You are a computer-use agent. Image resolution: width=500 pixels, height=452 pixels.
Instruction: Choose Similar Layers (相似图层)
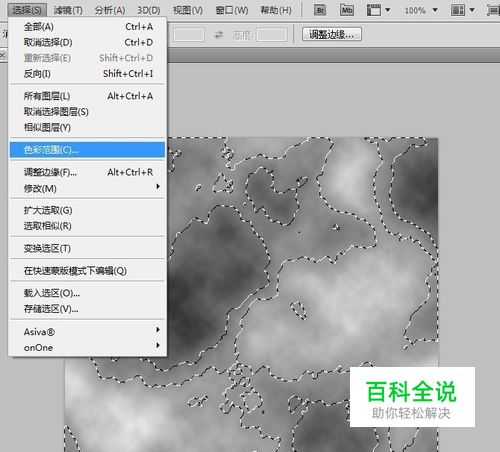click(88, 127)
